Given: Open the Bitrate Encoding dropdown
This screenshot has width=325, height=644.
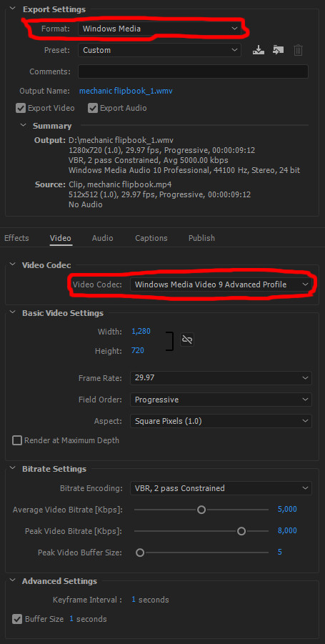Looking at the screenshot, I should click(221, 488).
